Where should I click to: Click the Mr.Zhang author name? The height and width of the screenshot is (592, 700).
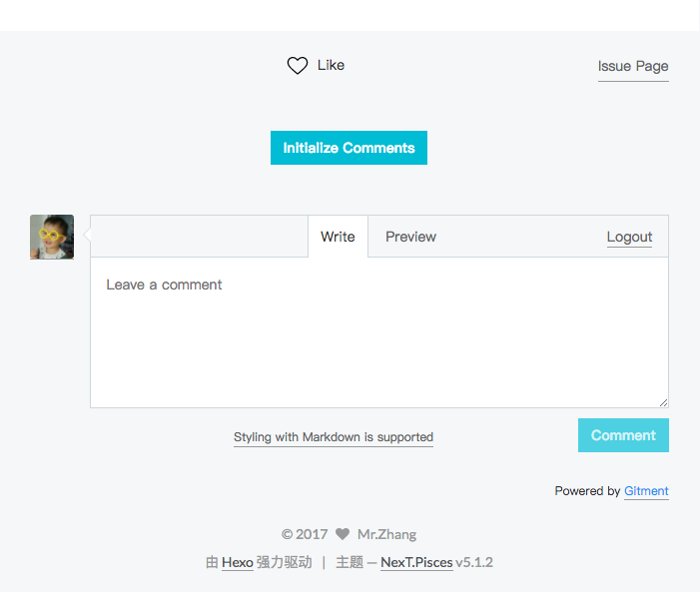click(386, 534)
